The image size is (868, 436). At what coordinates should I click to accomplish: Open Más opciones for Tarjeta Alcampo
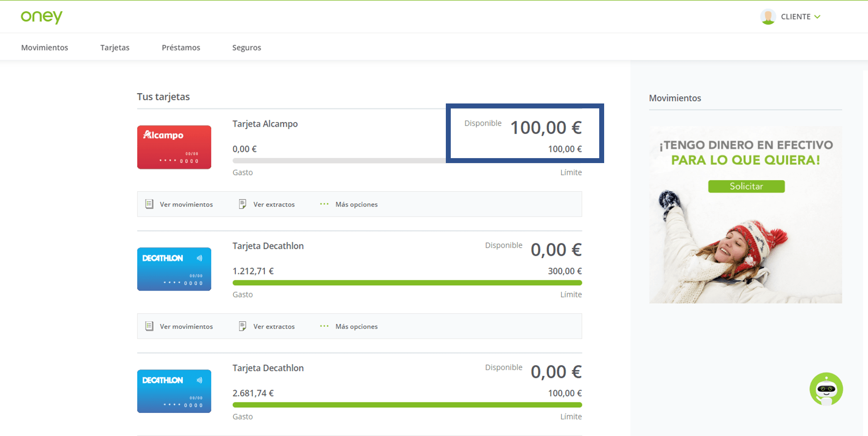pos(357,204)
